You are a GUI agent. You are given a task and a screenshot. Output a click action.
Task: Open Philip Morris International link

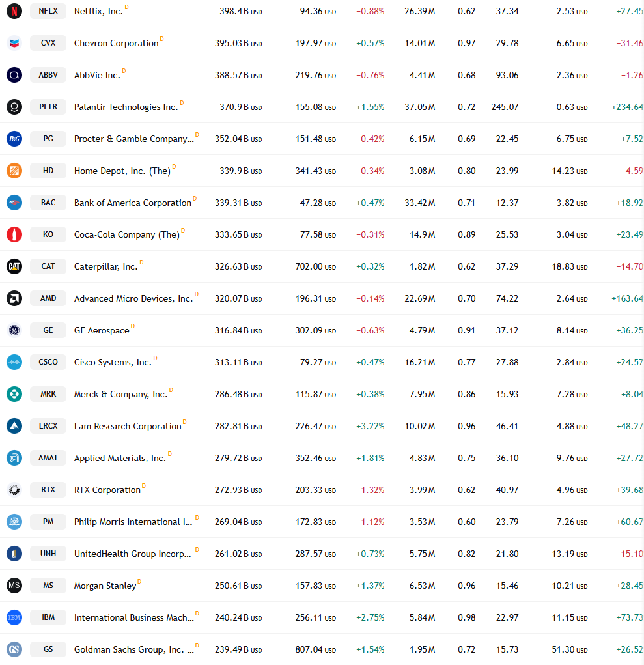(133, 522)
